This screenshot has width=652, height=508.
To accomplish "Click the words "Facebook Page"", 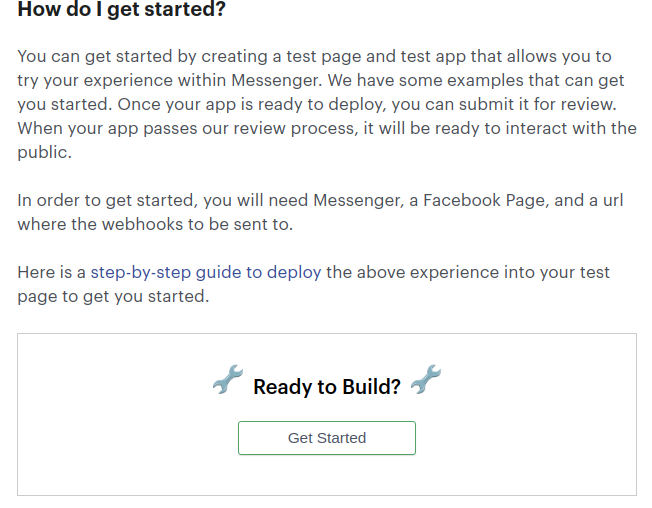I will point(485,200).
